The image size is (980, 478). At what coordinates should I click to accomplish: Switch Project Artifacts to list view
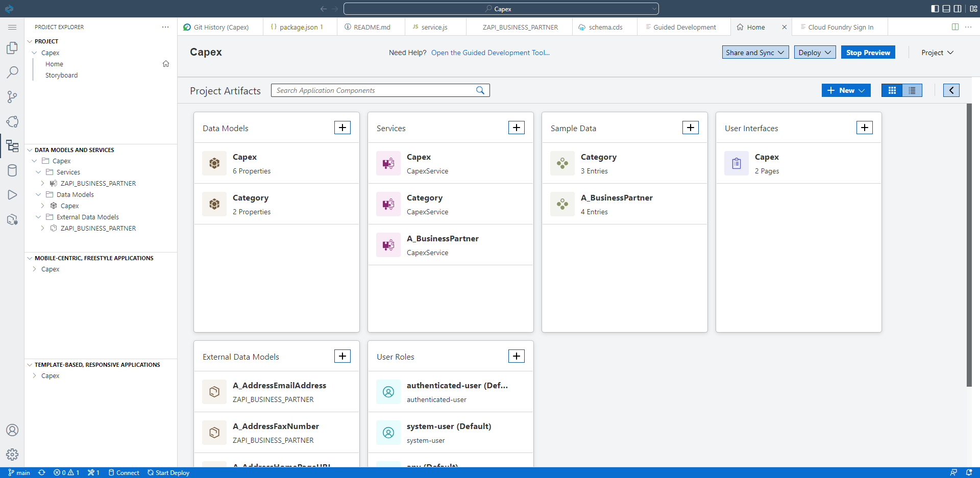[913, 90]
